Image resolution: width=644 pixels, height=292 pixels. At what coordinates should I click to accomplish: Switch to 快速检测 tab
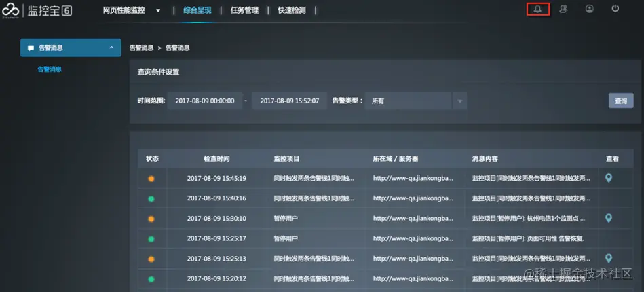pos(292,10)
